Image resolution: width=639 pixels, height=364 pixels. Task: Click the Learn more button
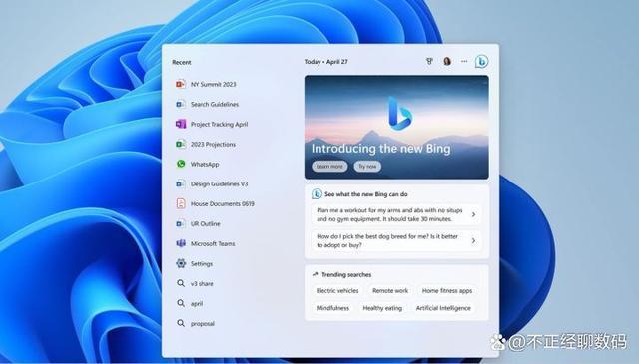click(x=329, y=167)
